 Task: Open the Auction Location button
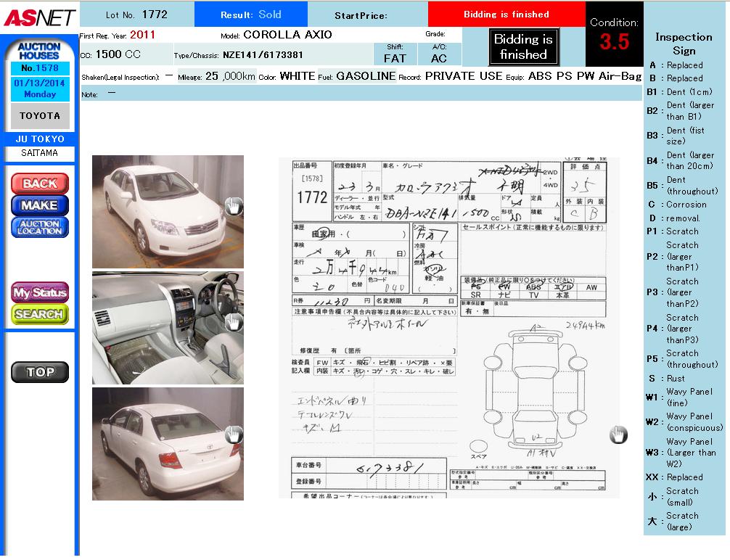(x=40, y=227)
